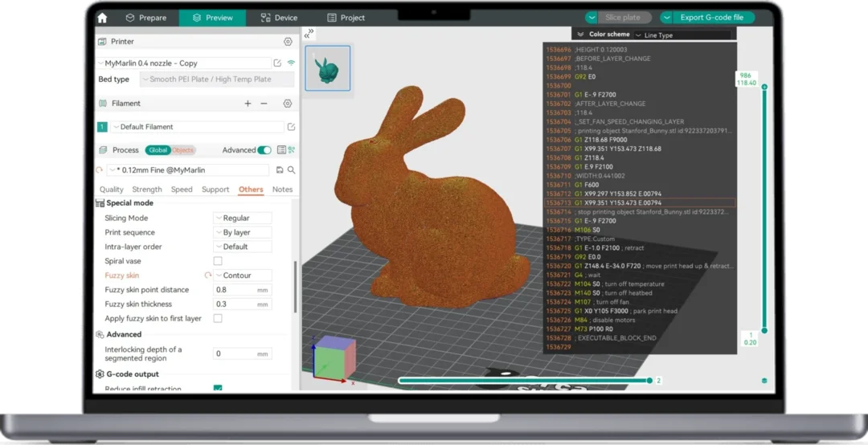Open the Strength settings tab
The width and height of the screenshot is (868, 445).
[x=147, y=190]
